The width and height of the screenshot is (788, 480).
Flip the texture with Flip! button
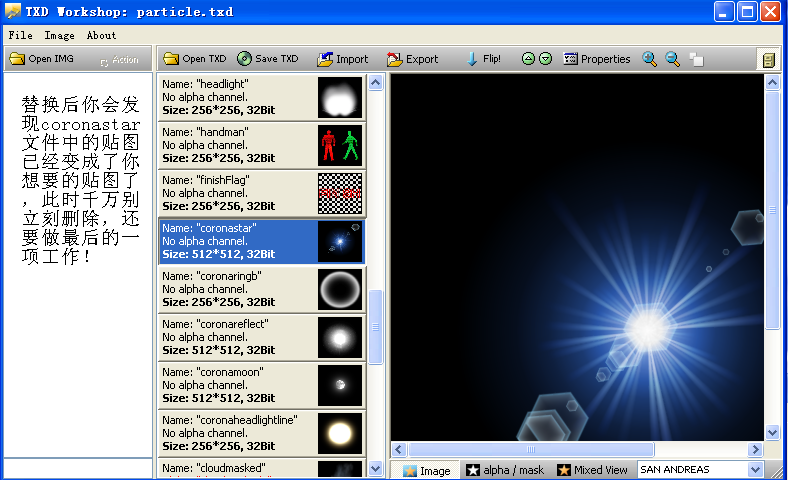point(484,59)
